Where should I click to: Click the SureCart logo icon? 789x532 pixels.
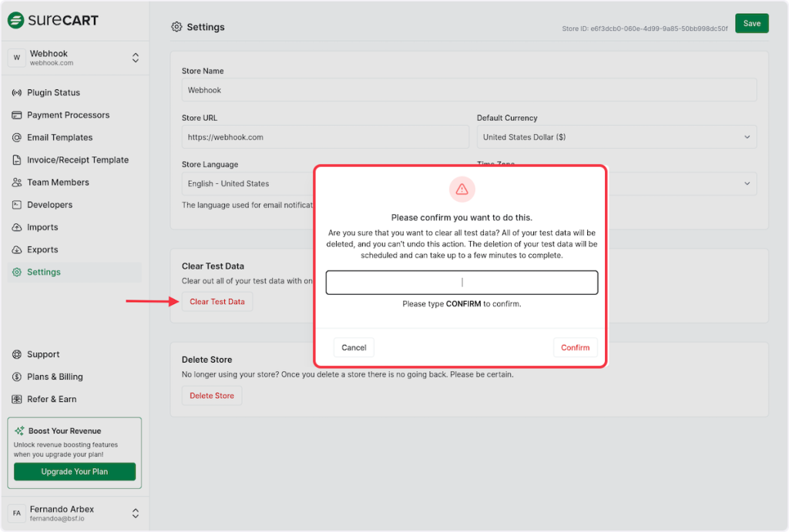coord(16,21)
